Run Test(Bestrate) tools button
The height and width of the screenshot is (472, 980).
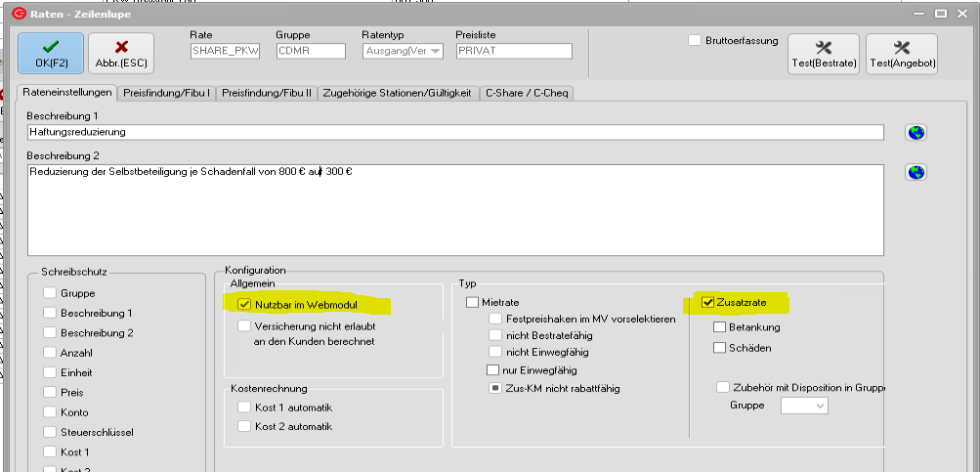point(823,53)
